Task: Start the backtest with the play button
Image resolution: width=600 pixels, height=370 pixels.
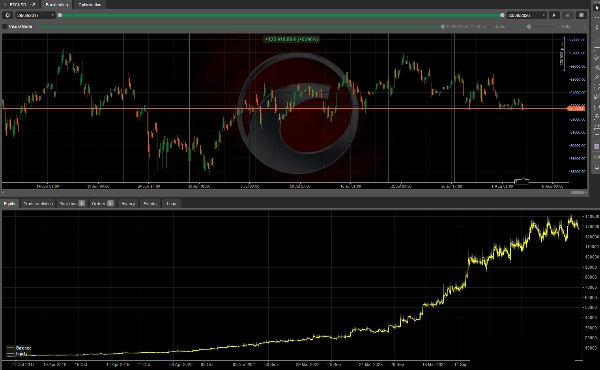Action: [x=554, y=15]
